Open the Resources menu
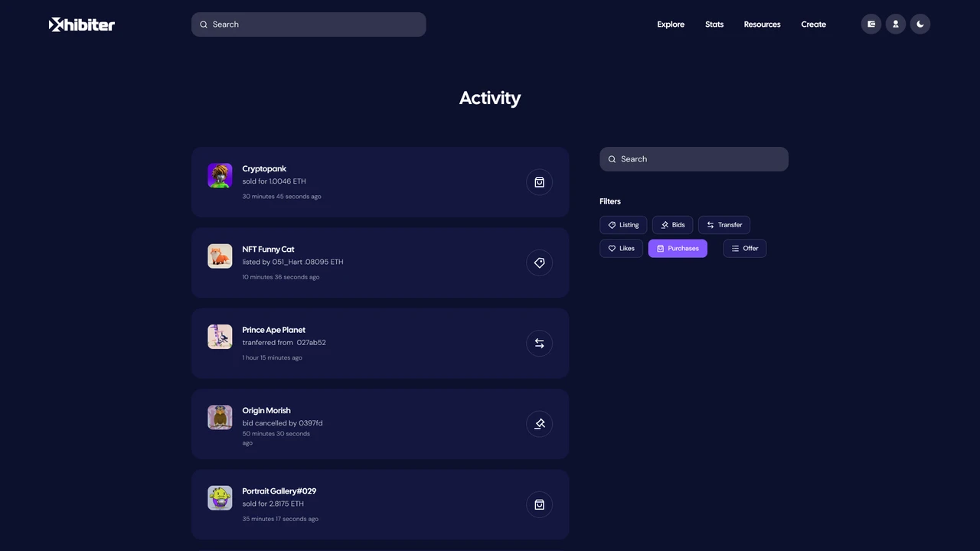 coord(763,24)
